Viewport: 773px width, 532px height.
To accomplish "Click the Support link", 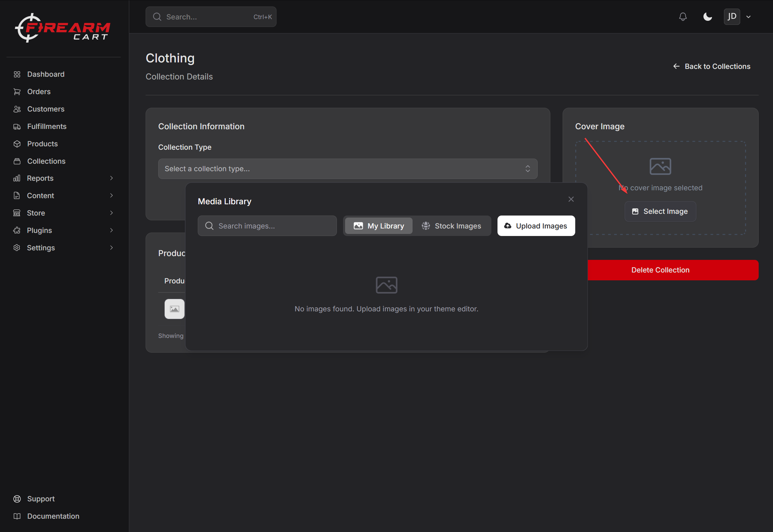I will [41, 499].
